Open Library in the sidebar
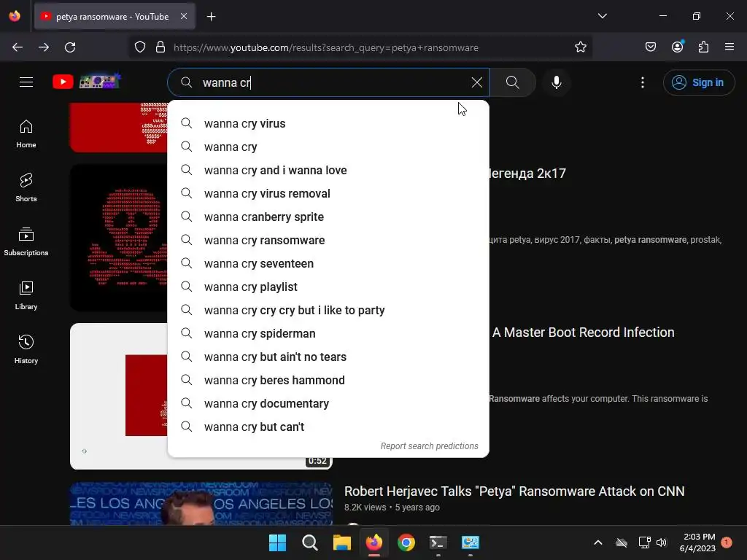This screenshot has width=747, height=560. point(26,296)
